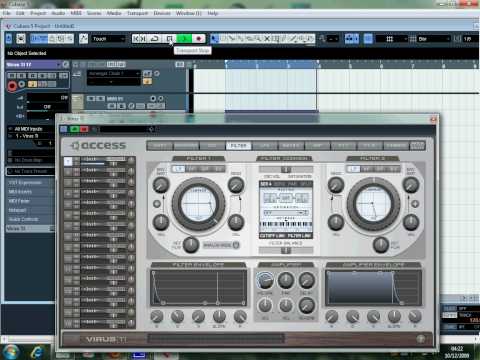Viewport: 480px width, 360px height.
Task: Click the highlighted Patch Volume knob in Amplifier
Action: coord(265,281)
